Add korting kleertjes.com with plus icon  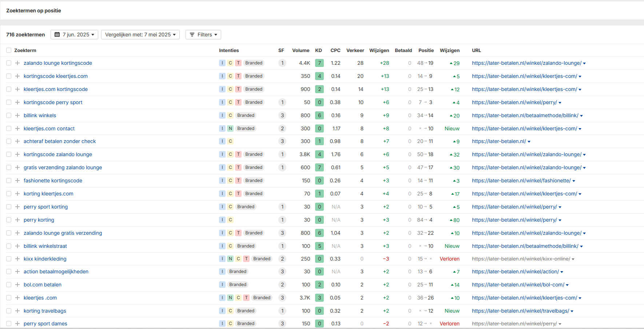tap(17, 194)
